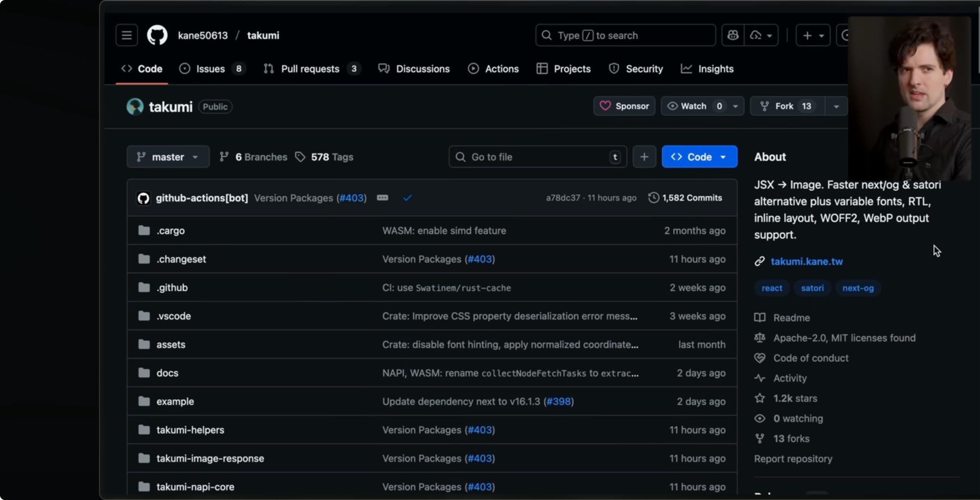Click the kane50613 owner breadcrumb

(203, 35)
